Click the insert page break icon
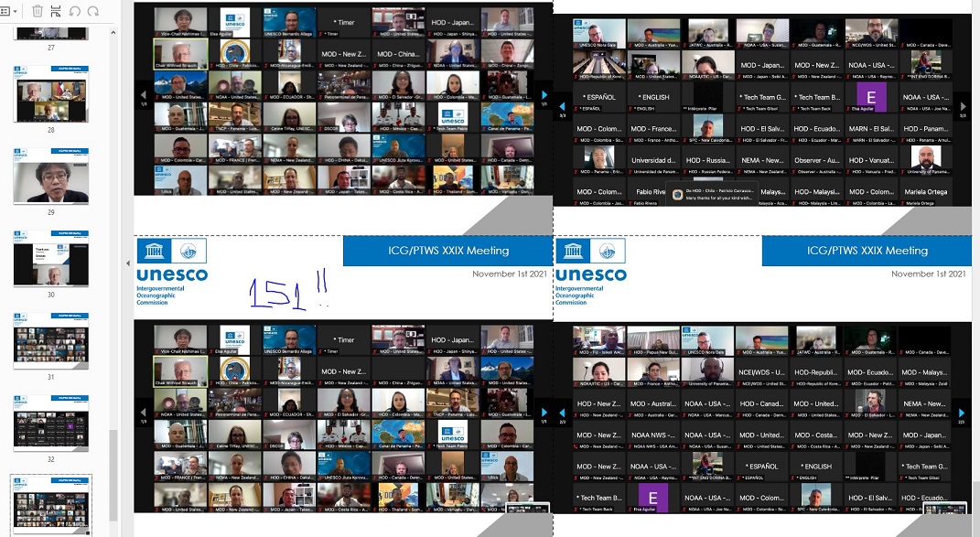Screen dimensions: 980x537 tap(57, 11)
